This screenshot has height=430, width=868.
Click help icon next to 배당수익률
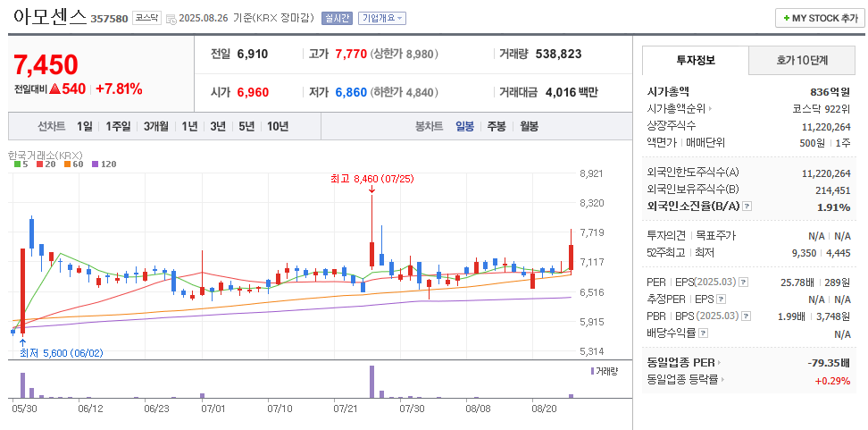pyautogui.click(x=703, y=333)
